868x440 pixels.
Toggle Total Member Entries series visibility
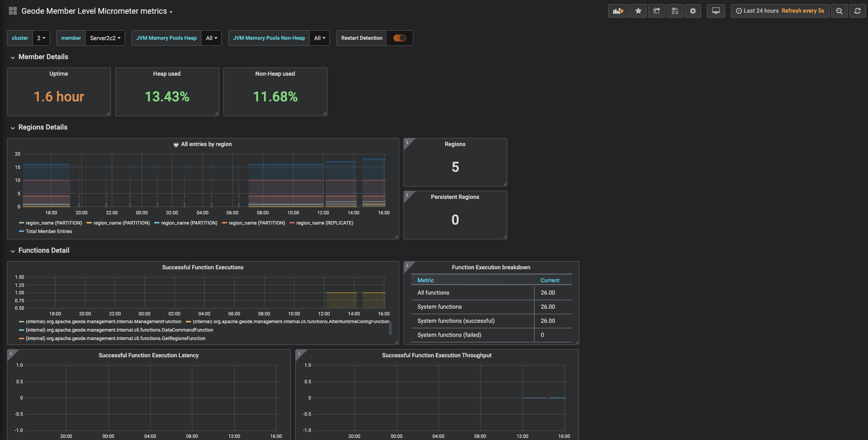[x=49, y=231]
